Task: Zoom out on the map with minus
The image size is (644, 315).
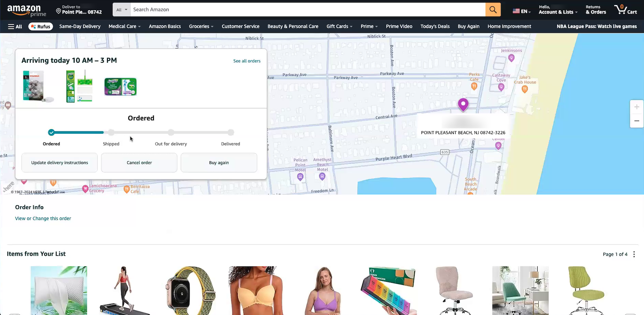Action: pyautogui.click(x=637, y=121)
